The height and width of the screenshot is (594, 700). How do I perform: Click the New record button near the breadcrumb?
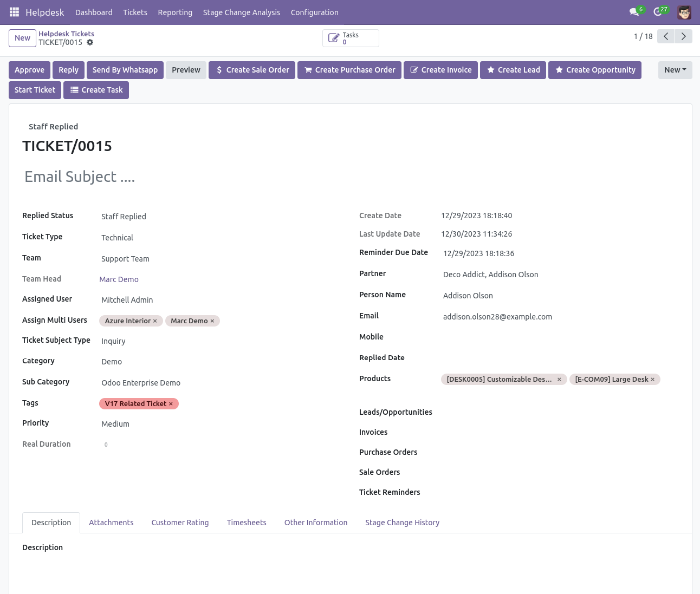click(22, 38)
